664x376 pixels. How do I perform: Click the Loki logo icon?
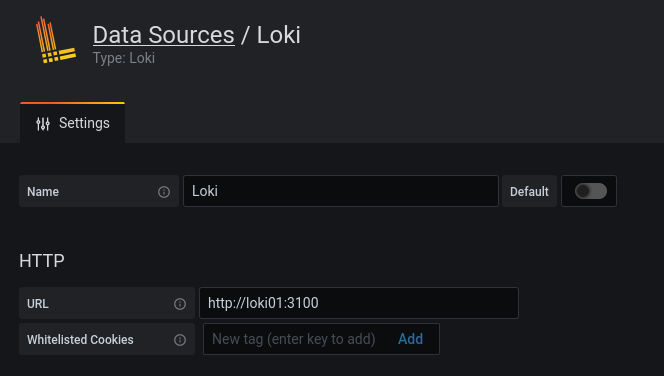pos(56,40)
